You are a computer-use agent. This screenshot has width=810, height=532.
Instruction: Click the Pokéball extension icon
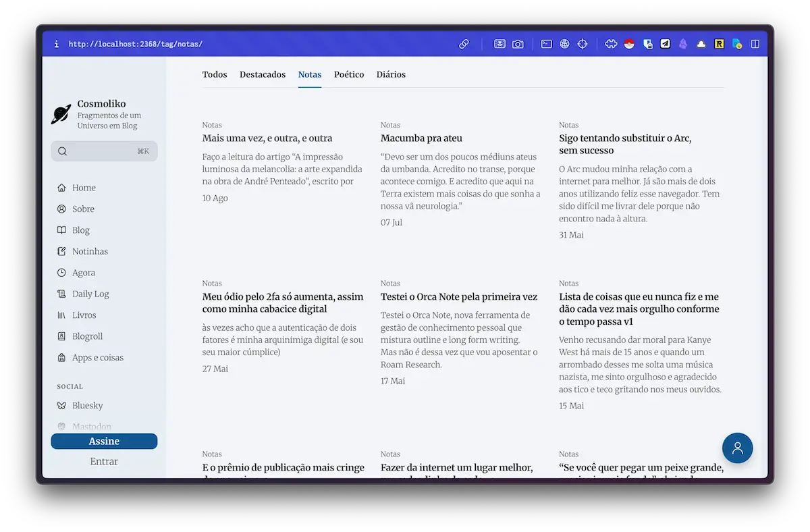tap(629, 44)
